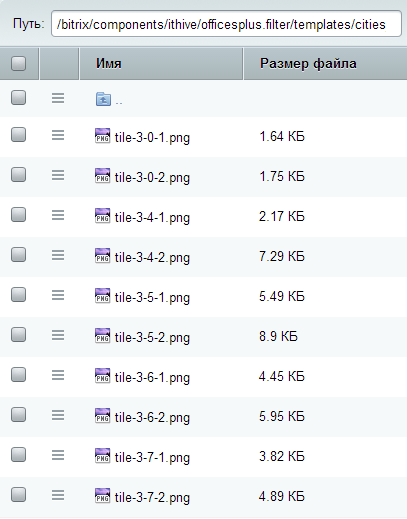Toggle the select-all checkbox in header
Viewport: 407px width, 519px height.
pyautogui.click(x=18, y=63)
